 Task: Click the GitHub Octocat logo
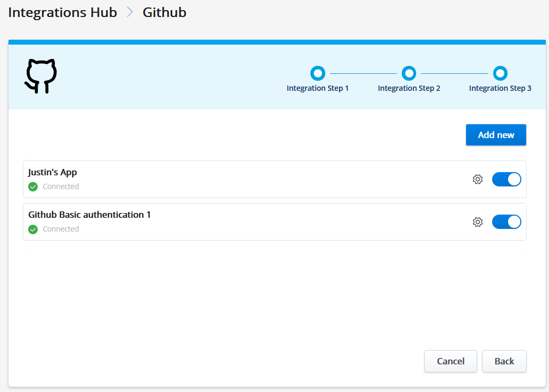point(41,76)
